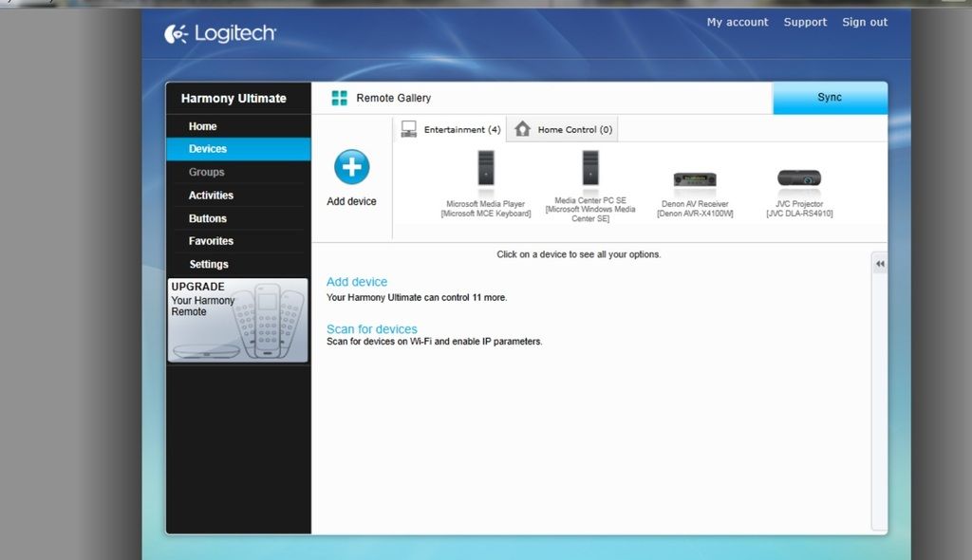The width and height of the screenshot is (972, 560).
Task: Click the Scan for devices link
Action: click(372, 328)
